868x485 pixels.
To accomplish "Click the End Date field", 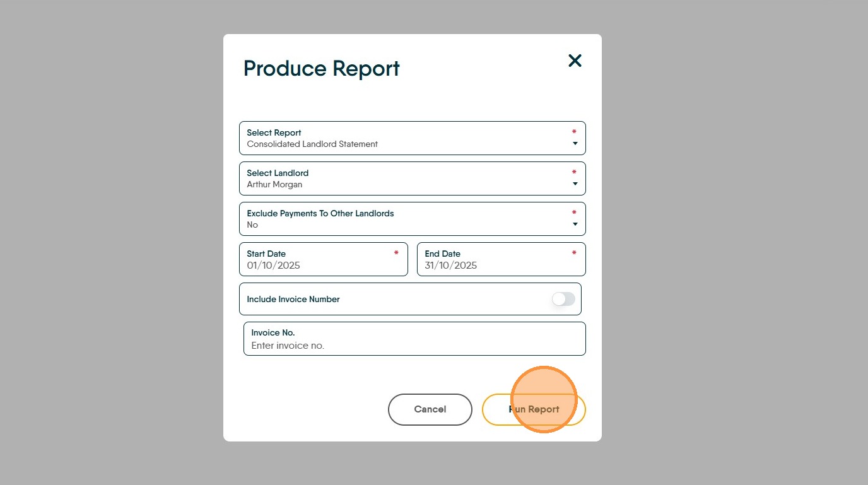I will tap(501, 259).
